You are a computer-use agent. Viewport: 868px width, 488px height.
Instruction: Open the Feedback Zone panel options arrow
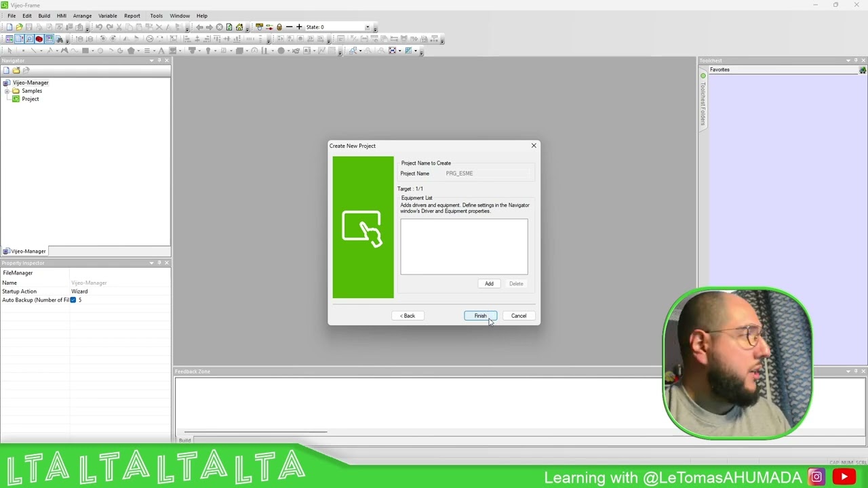tap(848, 371)
